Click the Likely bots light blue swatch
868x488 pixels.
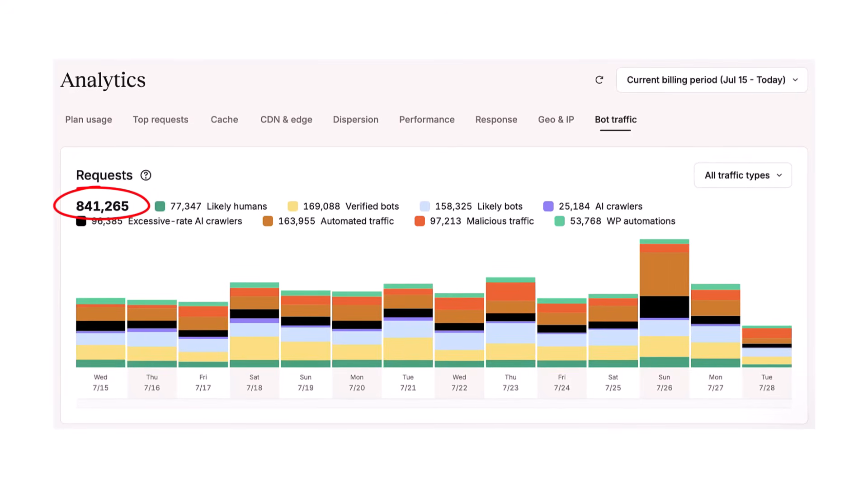pyautogui.click(x=425, y=206)
